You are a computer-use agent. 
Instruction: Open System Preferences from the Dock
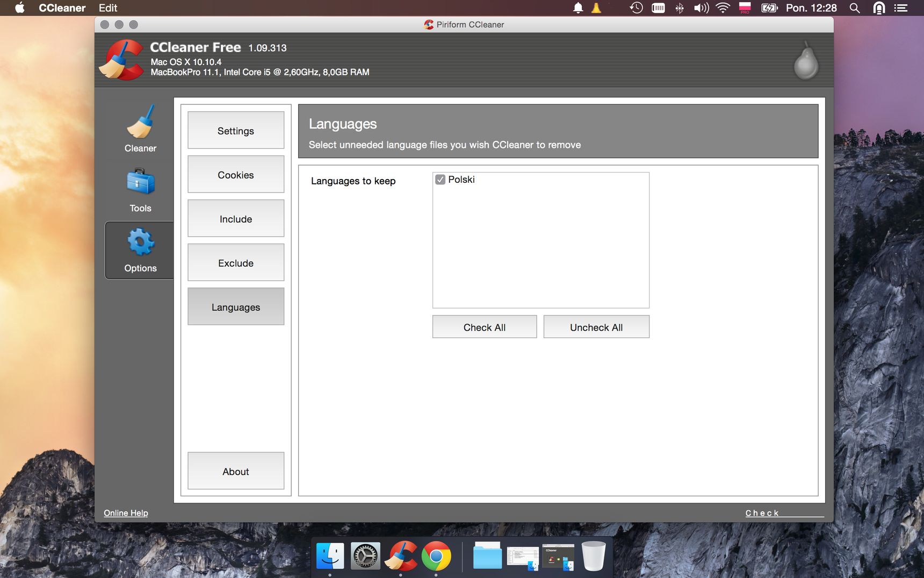tap(365, 555)
